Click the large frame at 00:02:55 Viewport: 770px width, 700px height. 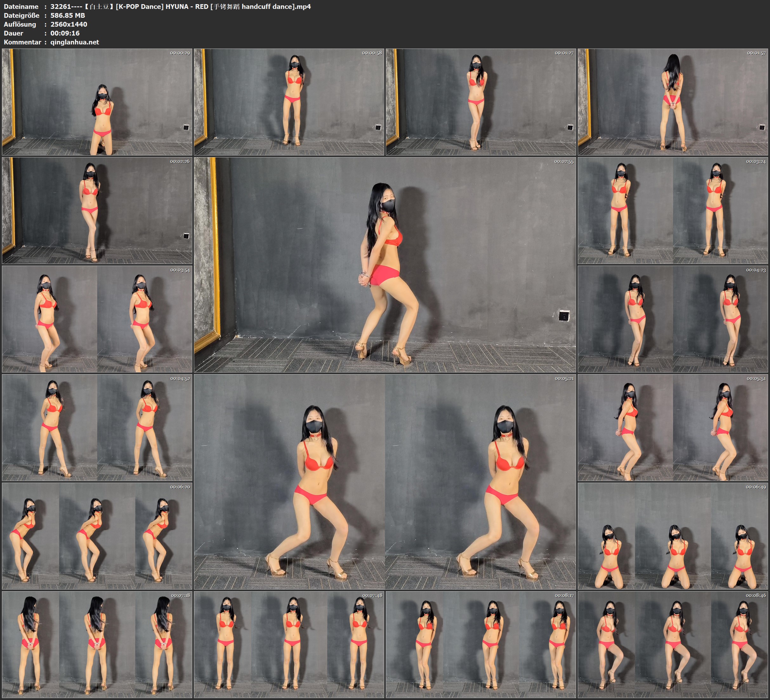tap(385, 265)
